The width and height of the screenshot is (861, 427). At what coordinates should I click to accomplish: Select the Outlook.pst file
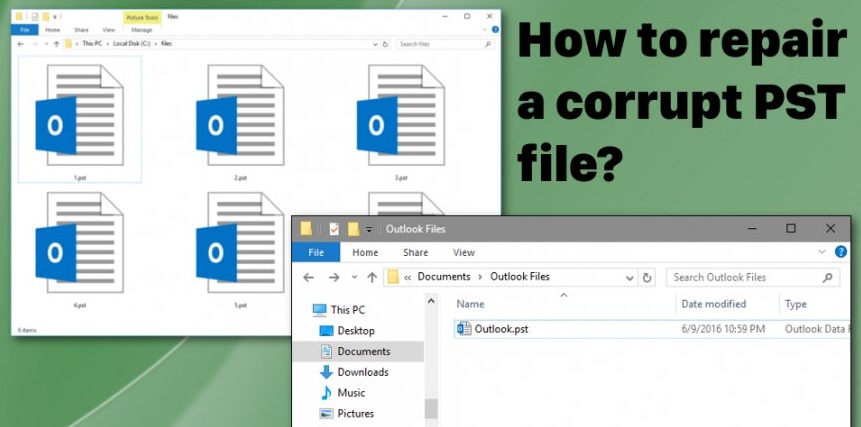tap(652, 329)
